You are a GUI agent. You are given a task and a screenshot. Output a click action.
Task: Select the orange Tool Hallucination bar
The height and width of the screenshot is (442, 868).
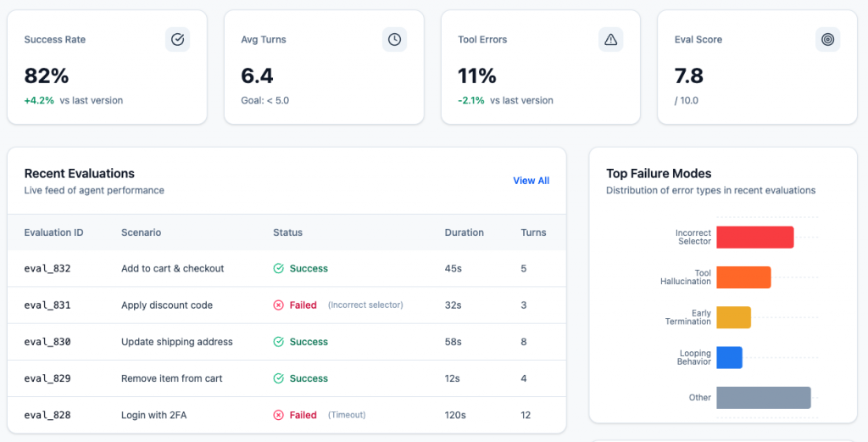tap(743, 277)
